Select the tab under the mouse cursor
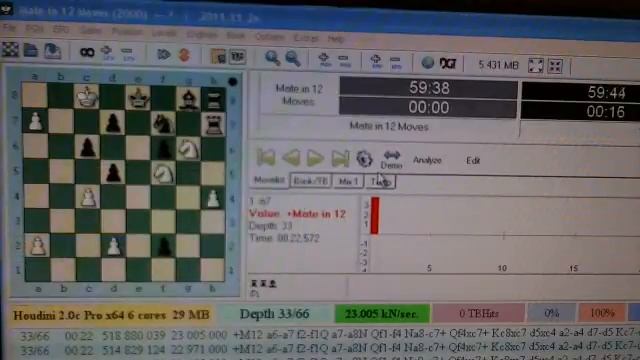This screenshot has height=360, width=640. [381, 182]
